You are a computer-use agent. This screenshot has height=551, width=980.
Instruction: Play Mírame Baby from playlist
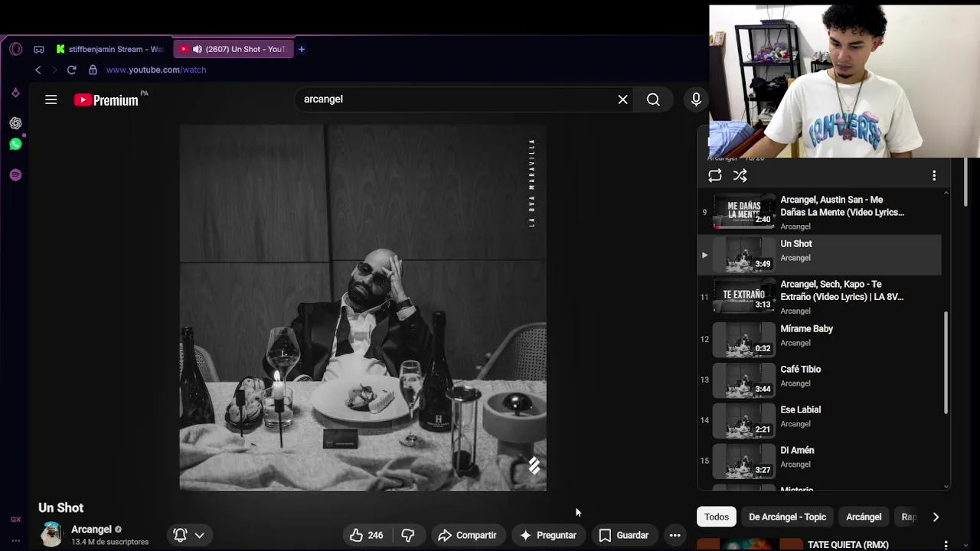819,338
